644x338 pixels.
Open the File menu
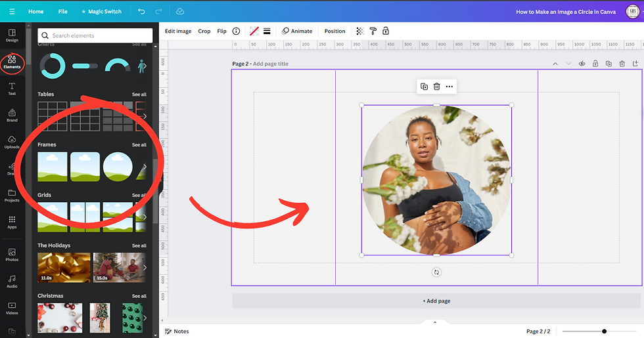point(63,12)
